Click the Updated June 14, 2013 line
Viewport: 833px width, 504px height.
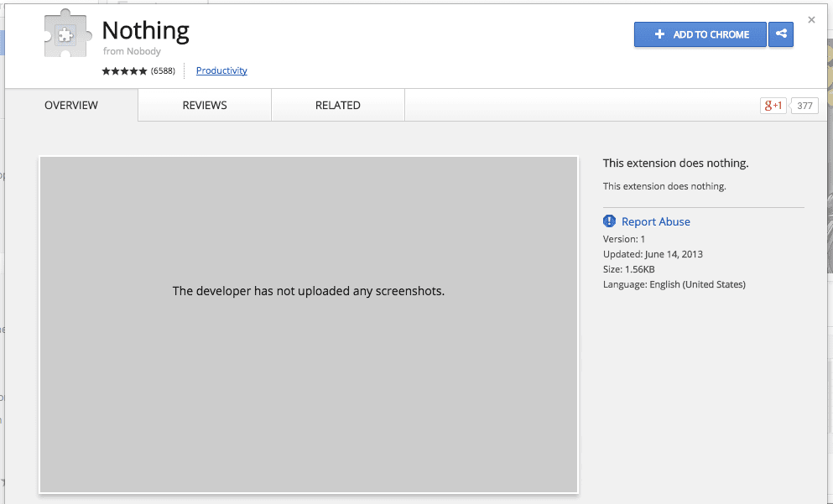click(x=653, y=254)
